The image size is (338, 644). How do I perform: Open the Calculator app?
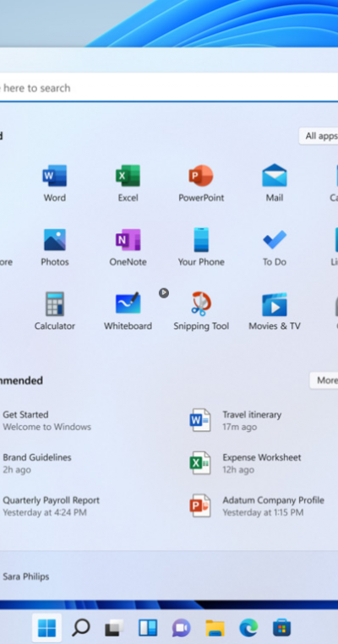point(55,311)
